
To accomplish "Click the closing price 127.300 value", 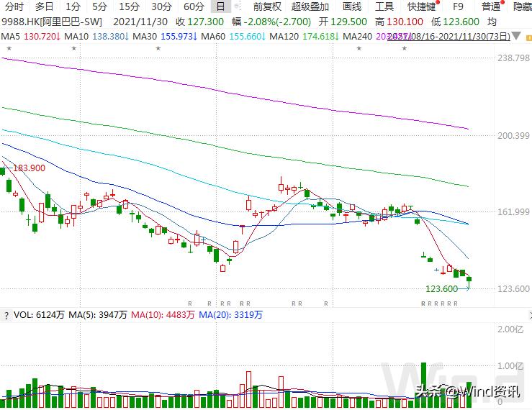I will pyautogui.click(x=206, y=22).
